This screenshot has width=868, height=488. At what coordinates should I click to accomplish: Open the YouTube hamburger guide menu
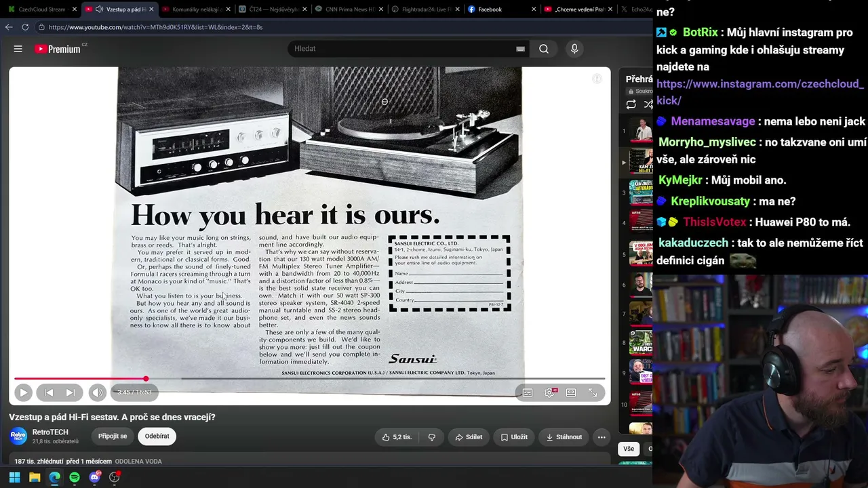point(18,49)
